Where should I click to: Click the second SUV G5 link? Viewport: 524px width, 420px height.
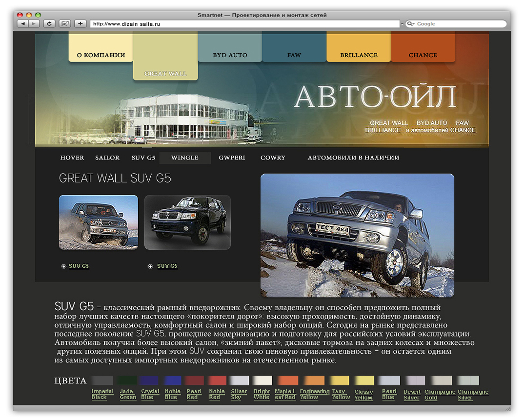coord(167,266)
